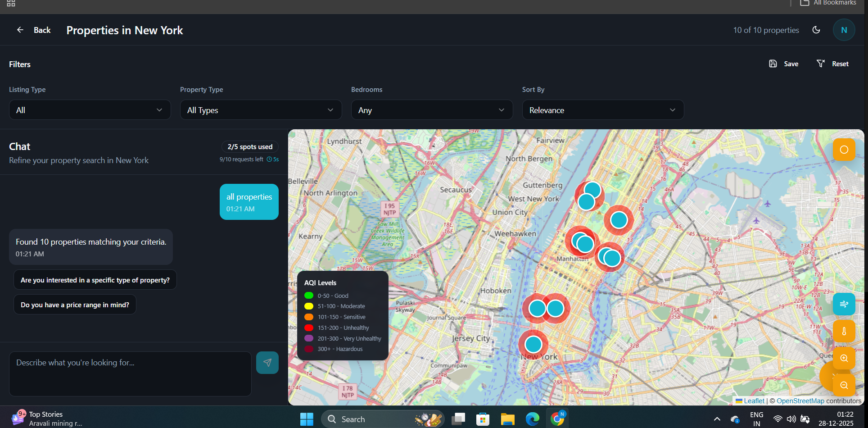868x428 pixels.
Task: Show hidden system tray icons
Action: click(717, 419)
